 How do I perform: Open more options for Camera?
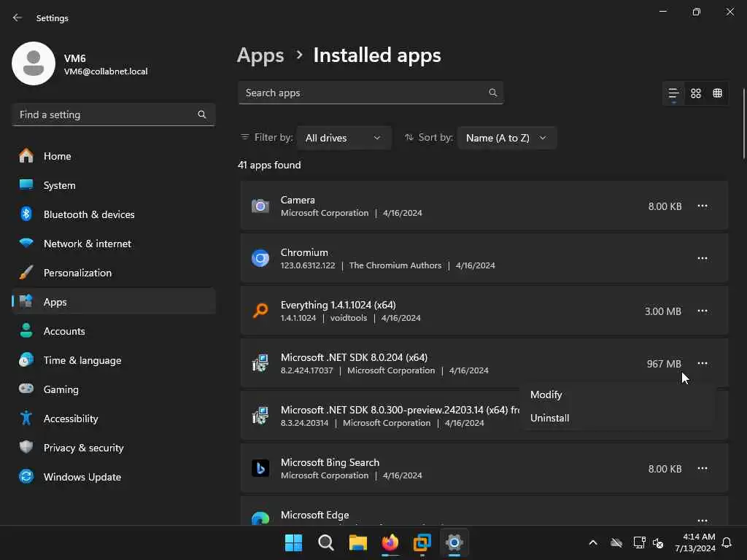(703, 206)
